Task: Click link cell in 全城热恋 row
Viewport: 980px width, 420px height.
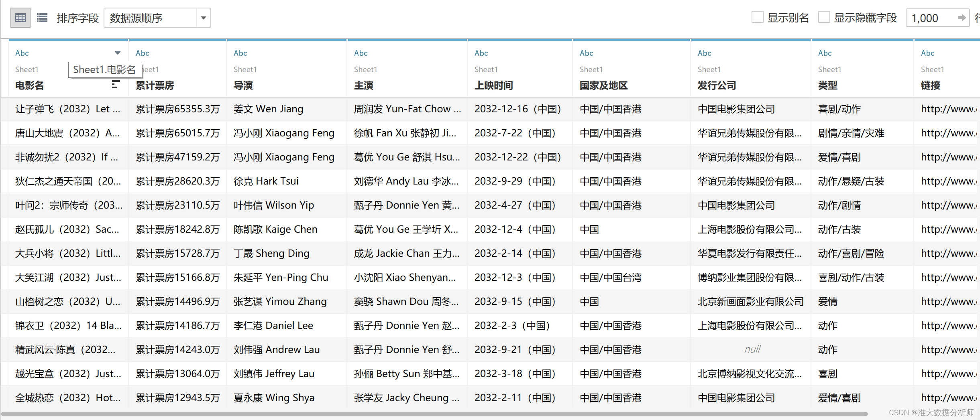Action: tap(947, 398)
